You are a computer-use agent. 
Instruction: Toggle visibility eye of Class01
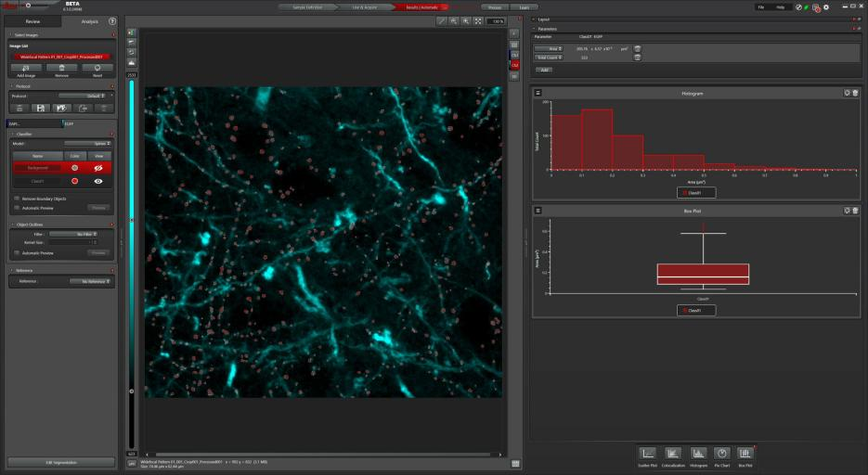pos(98,181)
